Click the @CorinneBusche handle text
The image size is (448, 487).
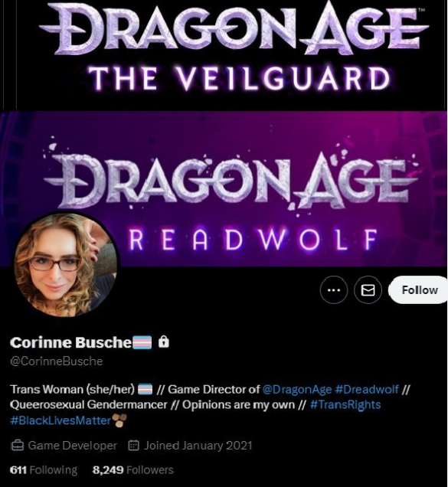click(56, 361)
